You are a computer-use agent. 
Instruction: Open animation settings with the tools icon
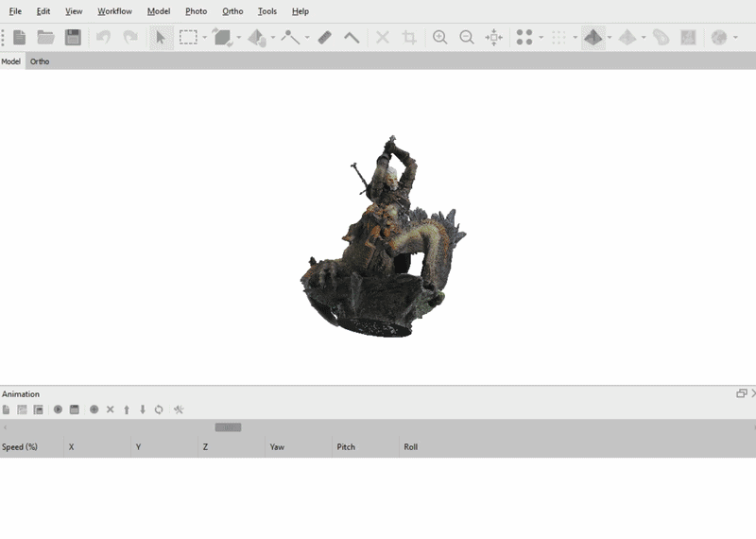179,409
